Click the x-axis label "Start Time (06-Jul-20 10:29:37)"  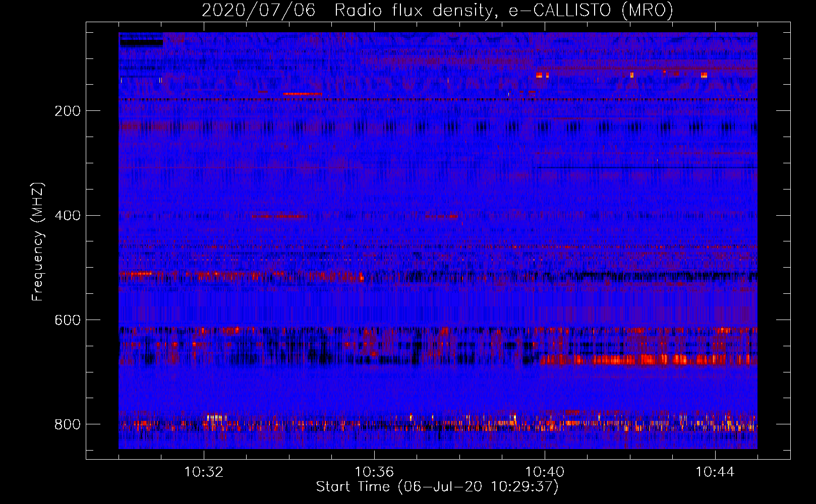(437, 487)
